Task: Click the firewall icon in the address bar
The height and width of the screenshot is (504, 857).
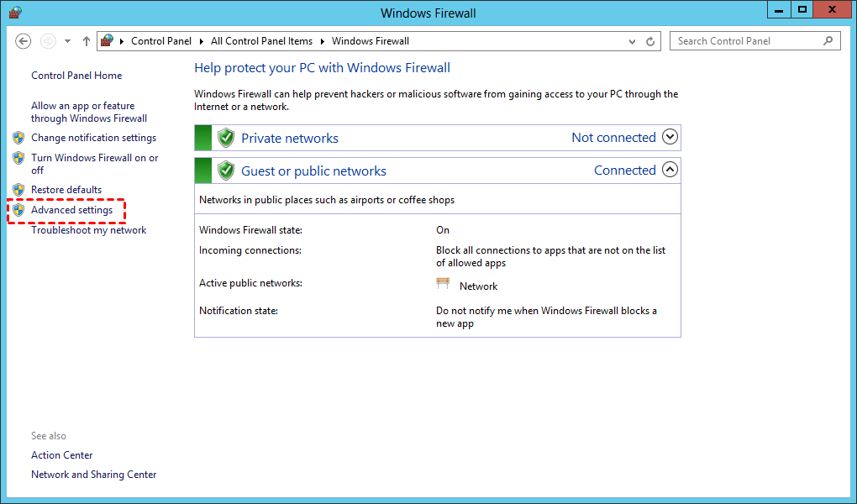Action: pyautogui.click(x=108, y=40)
